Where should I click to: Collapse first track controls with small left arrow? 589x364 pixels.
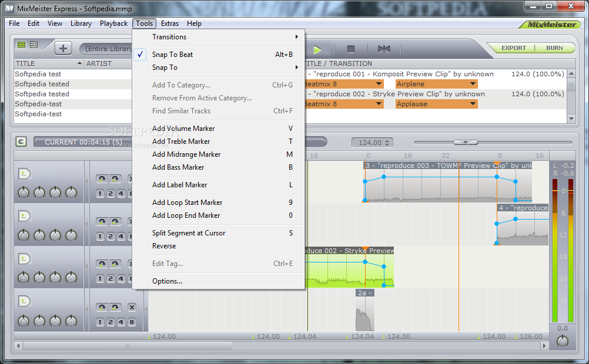click(87, 181)
